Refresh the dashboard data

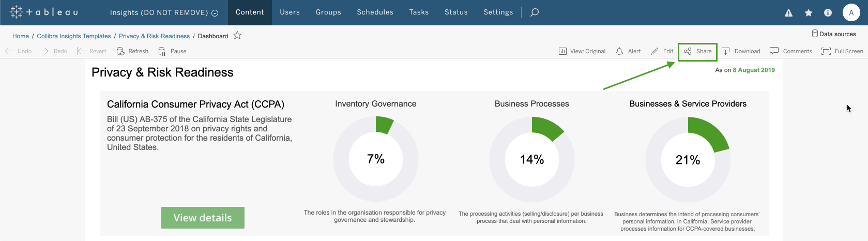(x=132, y=51)
